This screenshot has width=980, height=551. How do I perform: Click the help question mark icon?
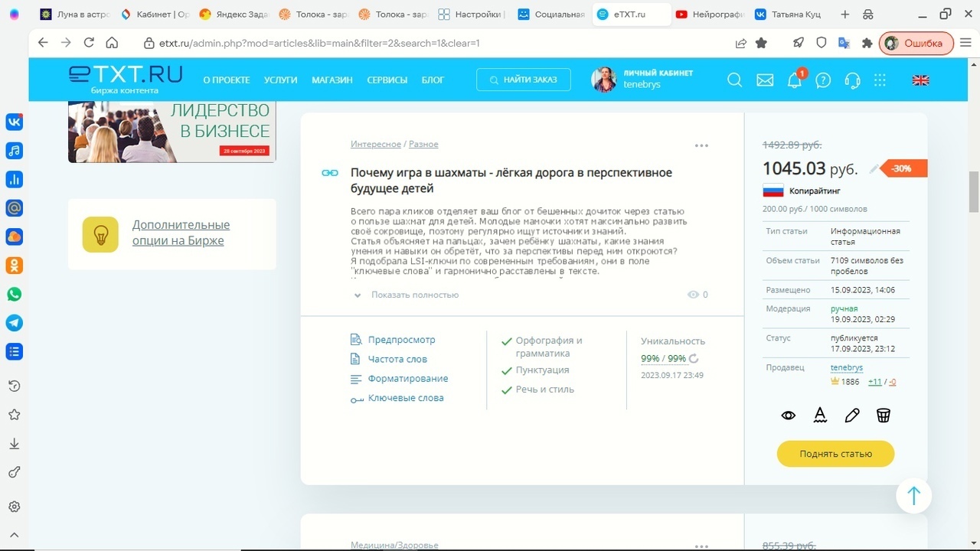click(x=823, y=80)
